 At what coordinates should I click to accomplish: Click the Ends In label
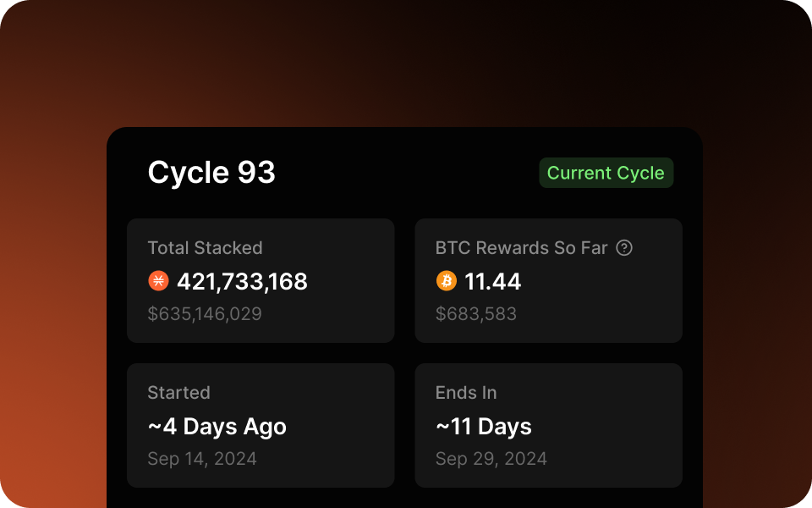click(466, 392)
